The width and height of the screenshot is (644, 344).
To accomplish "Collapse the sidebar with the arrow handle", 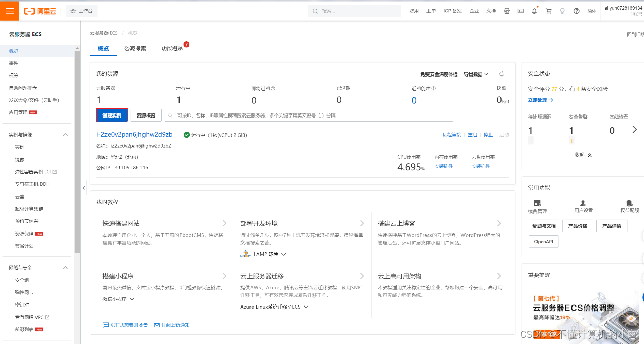I will (x=84, y=188).
